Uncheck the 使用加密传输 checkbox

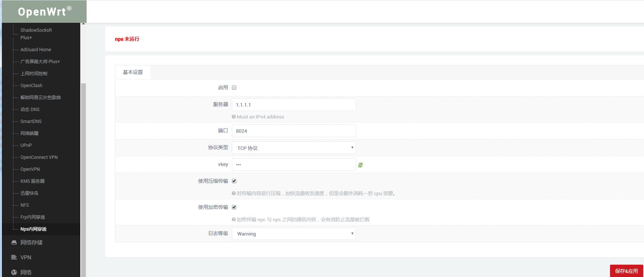(234, 207)
